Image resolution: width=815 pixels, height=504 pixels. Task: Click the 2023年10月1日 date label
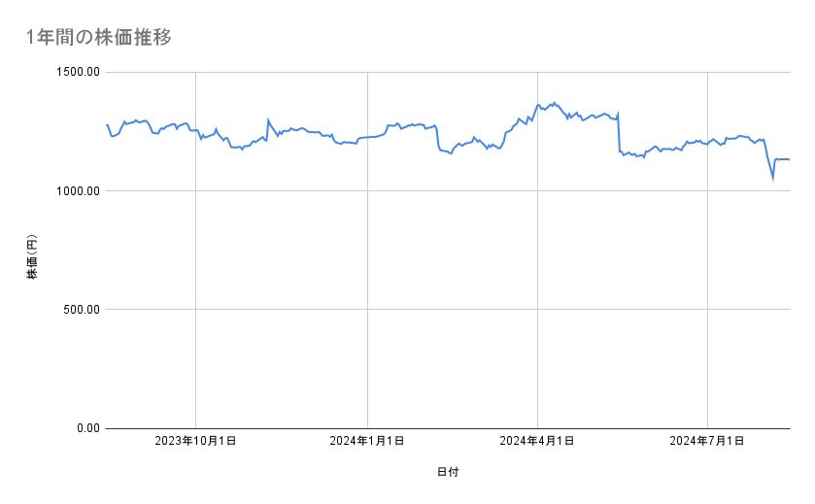click(196, 442)
